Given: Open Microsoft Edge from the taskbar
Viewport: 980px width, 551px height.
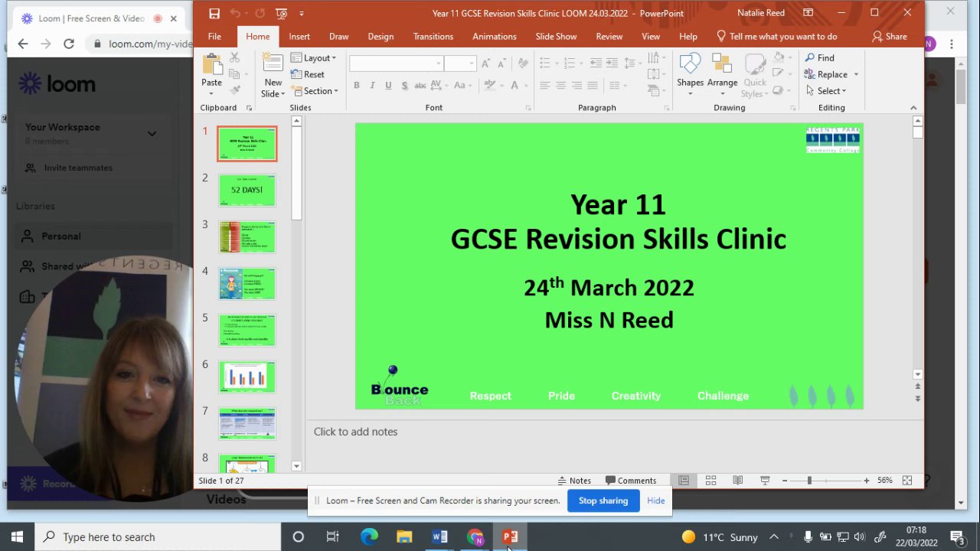Looking at the screenshot, I should (369, 536).
